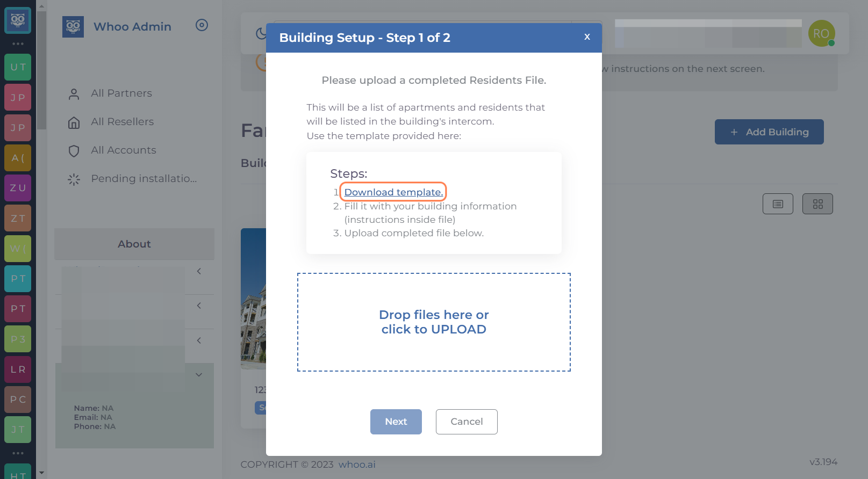Open All Partners in sidebar

[x=121, y=93]
